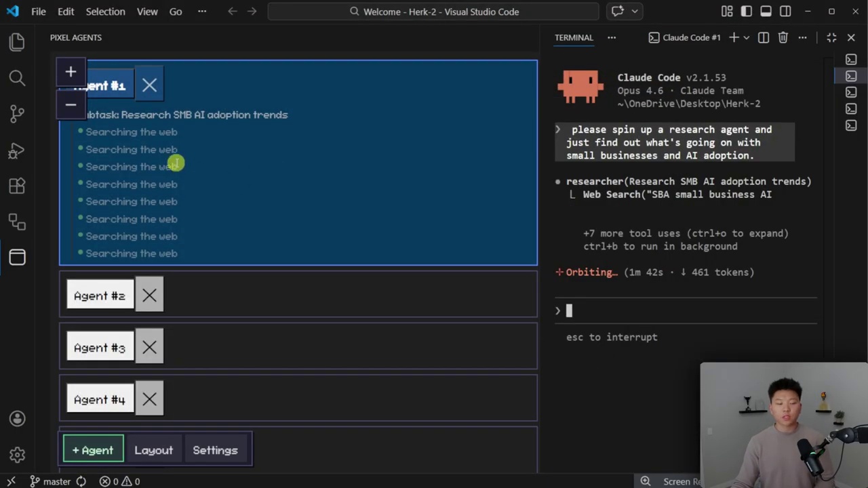Open Source Control view in activity bar
The height and width of the screenshot is (488, 868).
(x=17, y=113)
